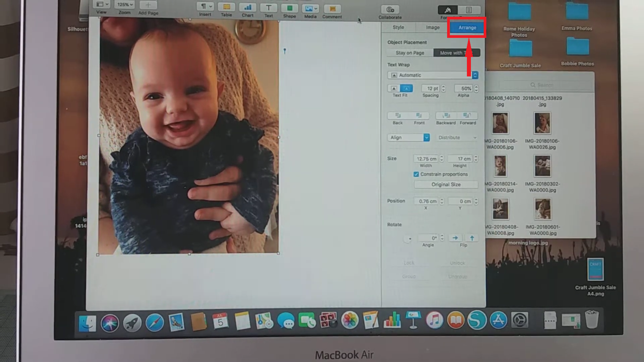The image size is (644, 362).
Task: Open the Zoom 125% dropdown
Action: pos(125,5)
